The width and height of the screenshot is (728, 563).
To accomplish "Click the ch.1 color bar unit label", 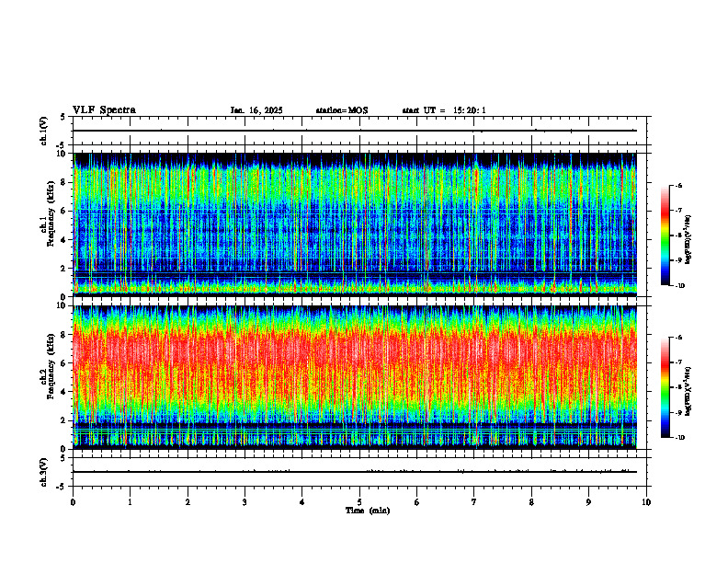I will [x=688, y=240].
